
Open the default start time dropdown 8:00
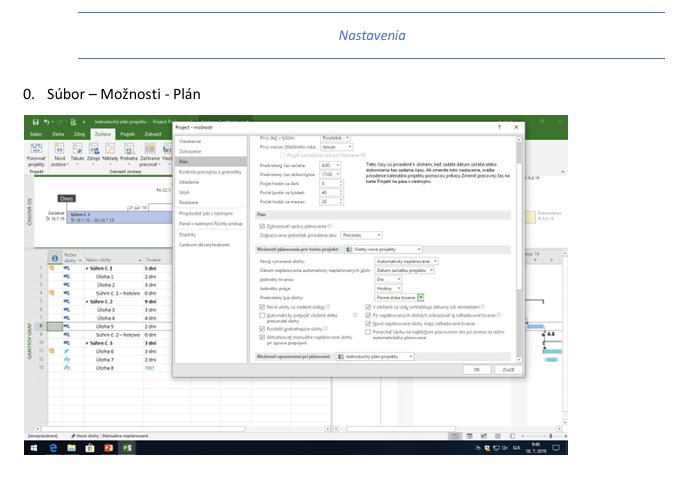(330, 165)
